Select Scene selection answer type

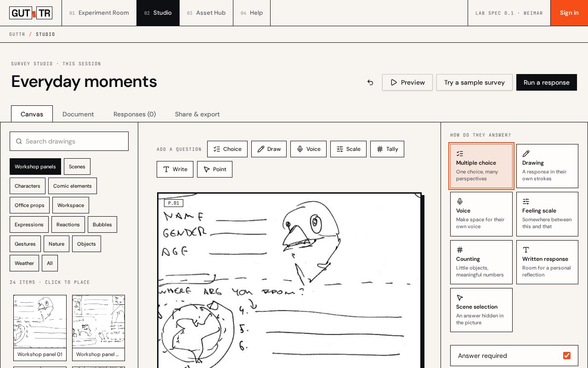click(481, 310)
